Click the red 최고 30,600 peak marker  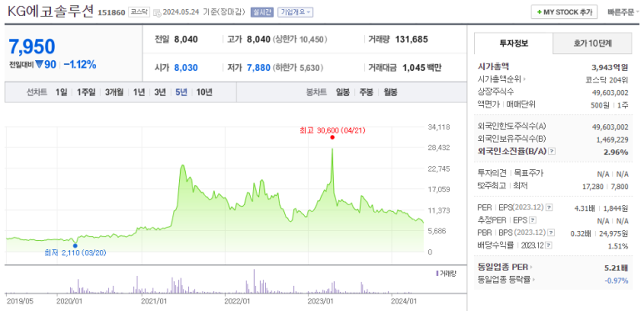[x=332, y=138]
